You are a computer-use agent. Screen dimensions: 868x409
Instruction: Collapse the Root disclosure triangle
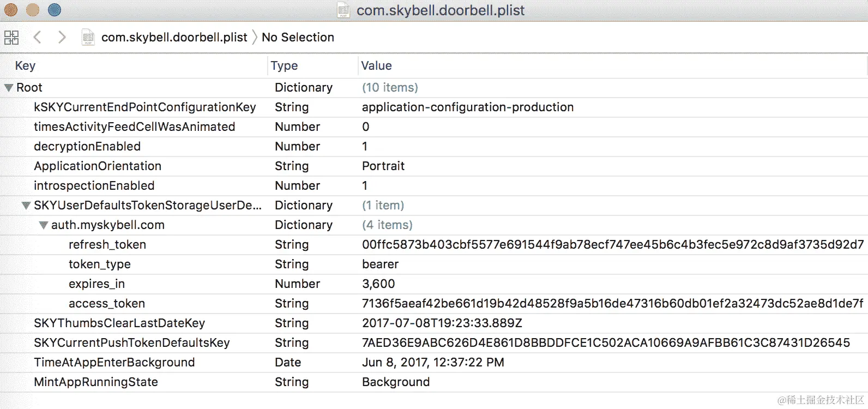click(9, 88)
